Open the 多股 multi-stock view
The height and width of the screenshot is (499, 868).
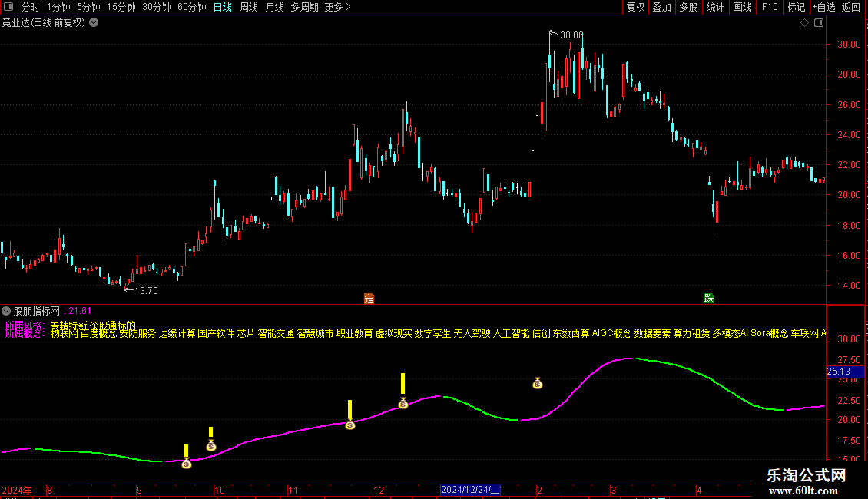(x=688, y=7)
